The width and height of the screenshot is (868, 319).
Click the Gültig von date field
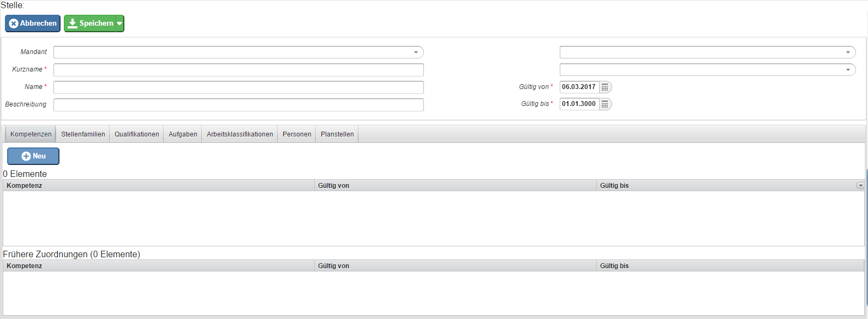579,87
